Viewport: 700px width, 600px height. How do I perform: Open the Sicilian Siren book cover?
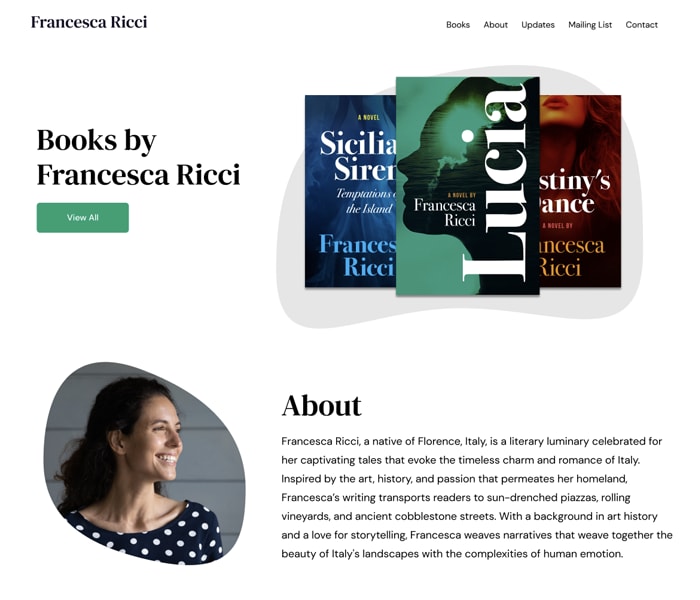tap(350, 191)
